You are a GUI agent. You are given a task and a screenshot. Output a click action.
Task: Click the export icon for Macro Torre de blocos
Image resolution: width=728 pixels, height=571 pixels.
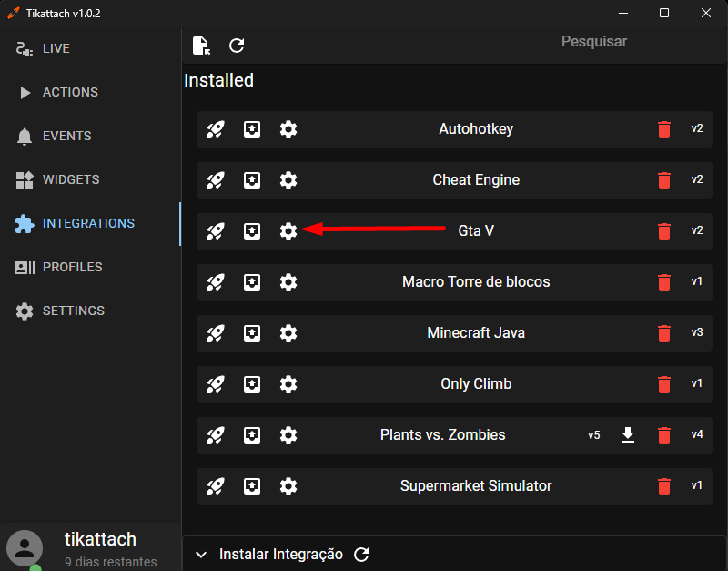pyautogui.click(x=252, y=282)
